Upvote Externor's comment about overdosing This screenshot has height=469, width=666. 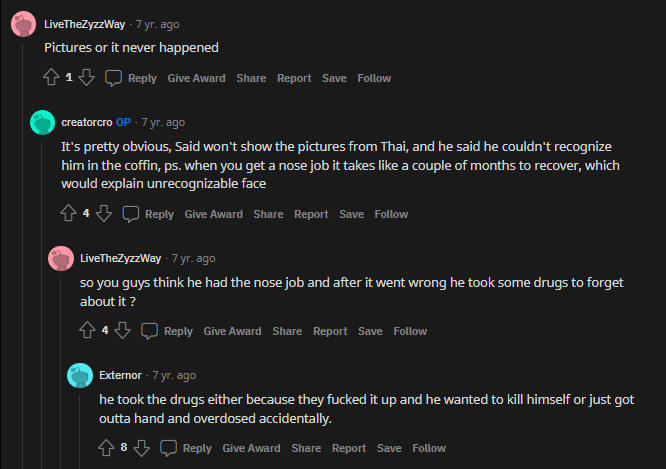tap(106, 448)
